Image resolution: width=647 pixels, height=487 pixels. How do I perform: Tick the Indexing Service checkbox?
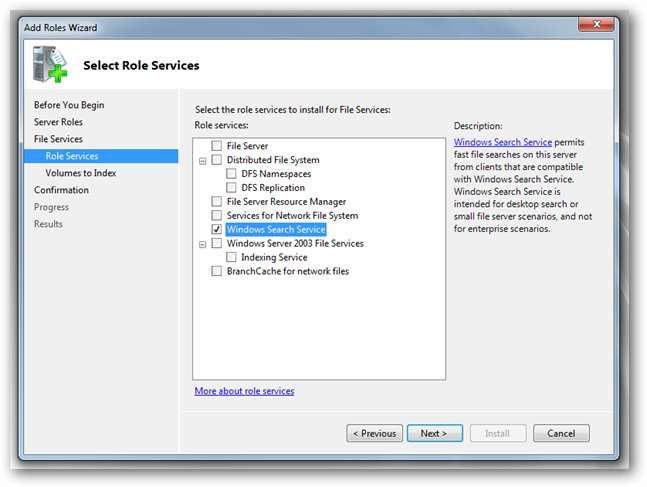(231, 257)
